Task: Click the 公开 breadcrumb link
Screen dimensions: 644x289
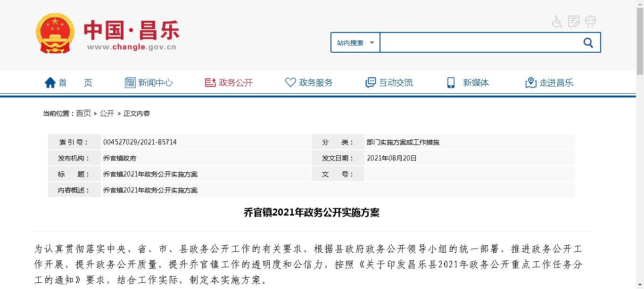Action: 107,113
